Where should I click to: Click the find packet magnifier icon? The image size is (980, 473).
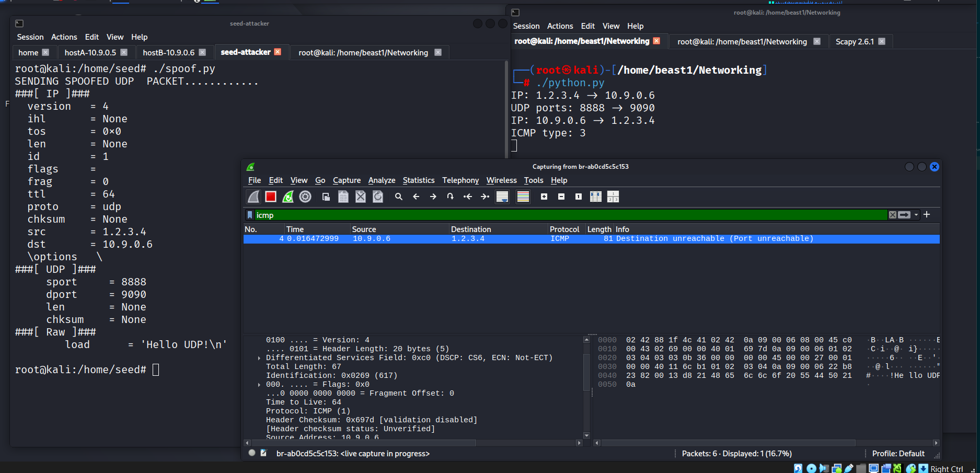pos(399,197)
